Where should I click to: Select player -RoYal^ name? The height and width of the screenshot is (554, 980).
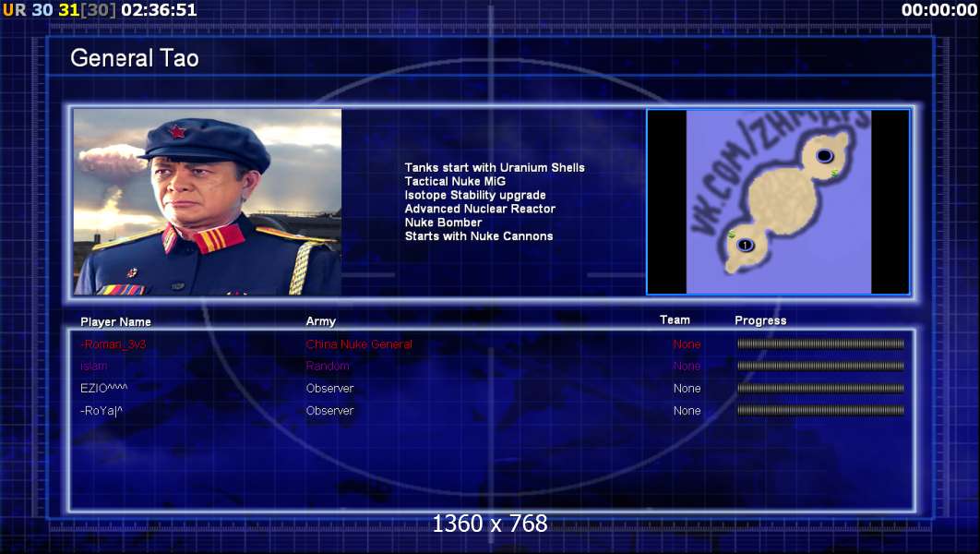click(x=102, y=411)
